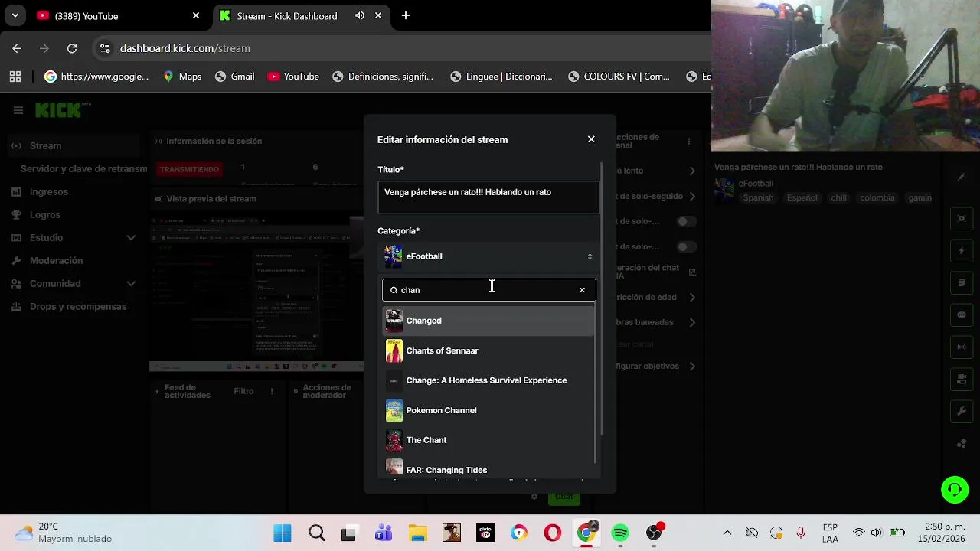Viewport: 980px width, 551px height.
Task: Select Change: A Homeless Survival Experience category
Action: click(488, 380)
